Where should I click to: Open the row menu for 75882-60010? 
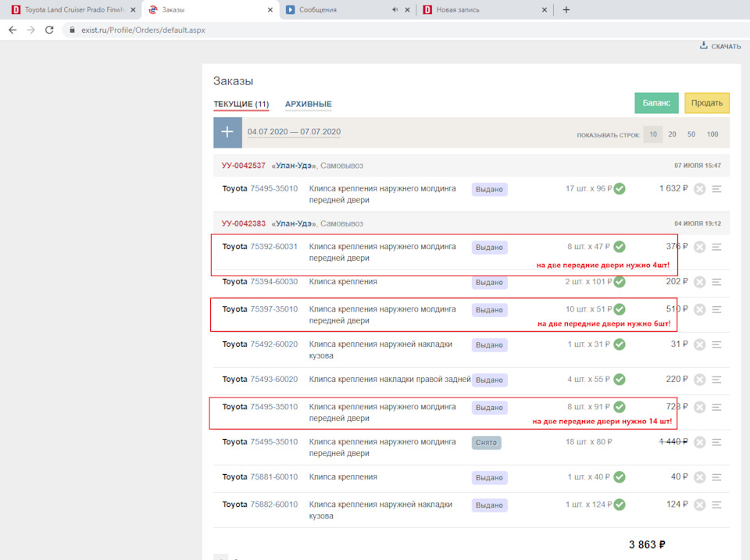click(x=716, y=505)
